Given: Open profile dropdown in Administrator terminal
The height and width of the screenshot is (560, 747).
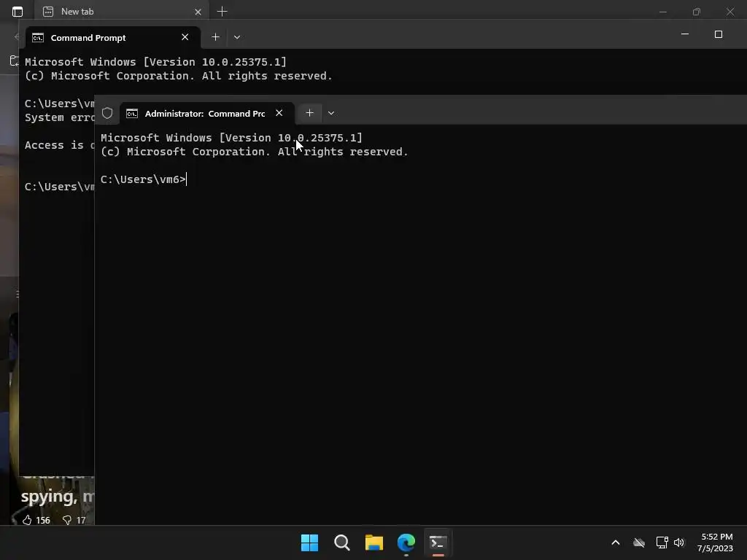Looking at the screenshot, I should (x=331, y=113).
